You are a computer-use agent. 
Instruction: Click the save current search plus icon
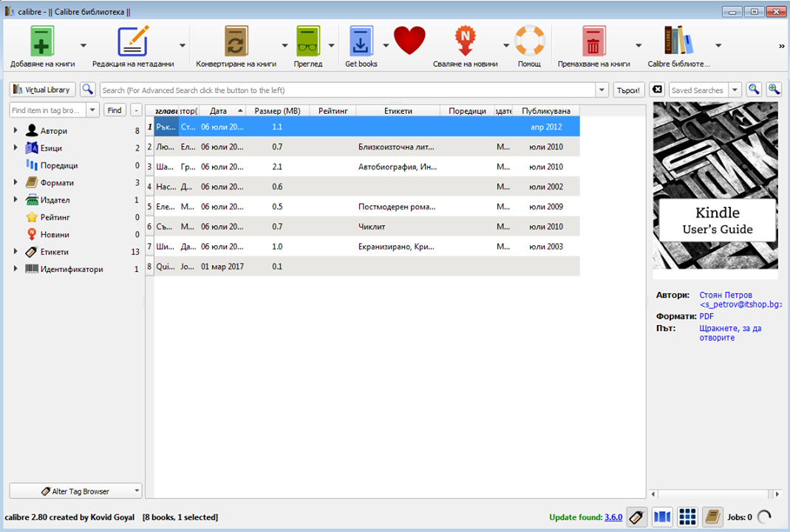click(x=774, y=89)
